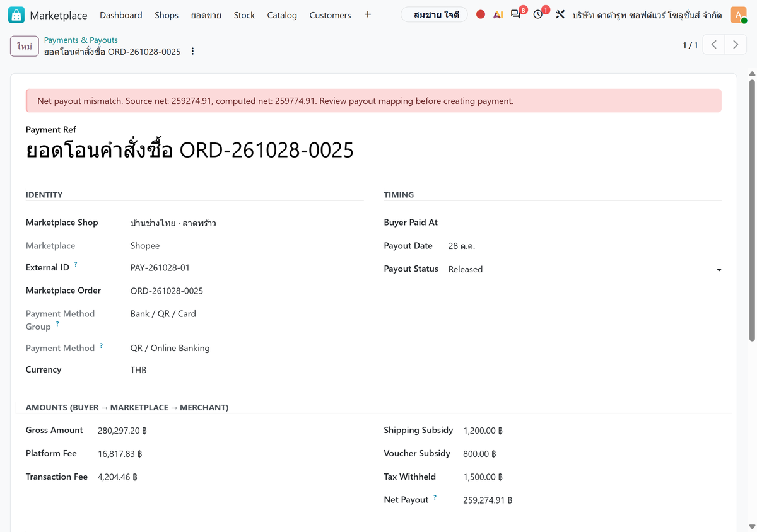Click the pager counter 1 / 1
Image resolution: width=757 pixels, height=532 pixels.
pyautogui.click(x=690, y=45)
